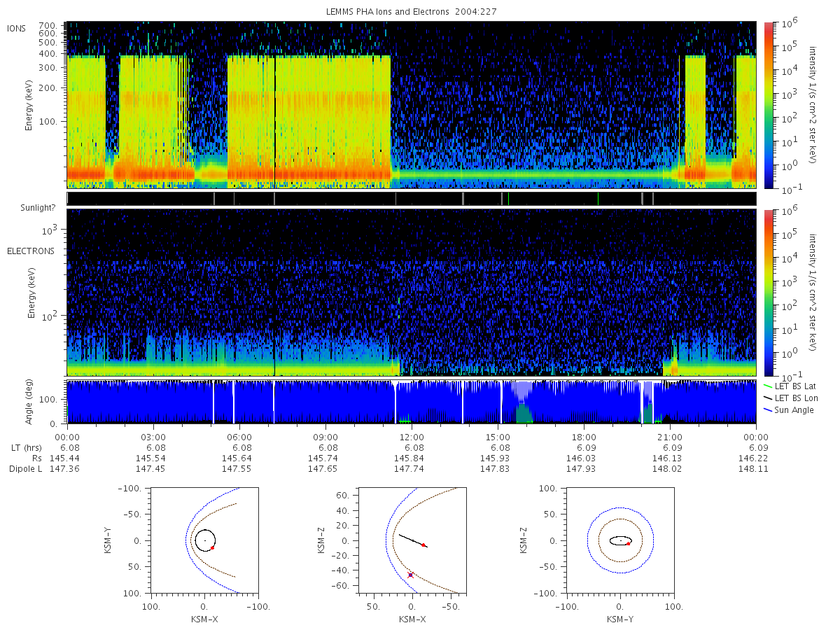
Task: Click the IONS panel label
Action: click(17, 28)
